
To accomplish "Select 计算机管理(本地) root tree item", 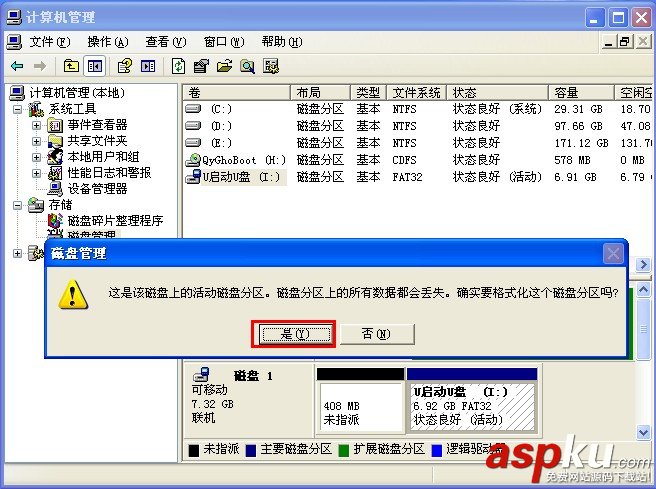I will [77, 93].
